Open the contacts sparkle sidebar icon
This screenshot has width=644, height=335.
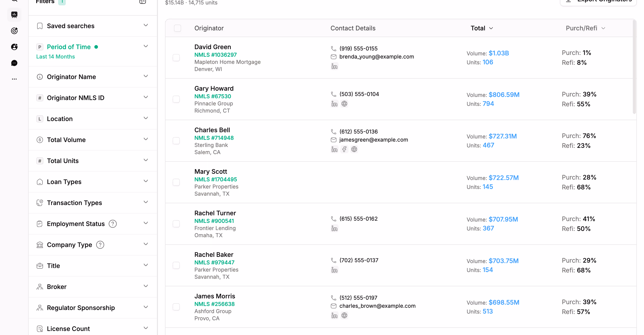click(x=14, y=47)
